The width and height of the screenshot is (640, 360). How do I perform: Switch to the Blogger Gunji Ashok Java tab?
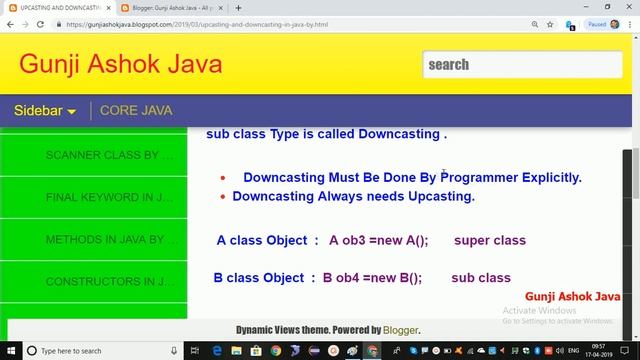point(172,8)
